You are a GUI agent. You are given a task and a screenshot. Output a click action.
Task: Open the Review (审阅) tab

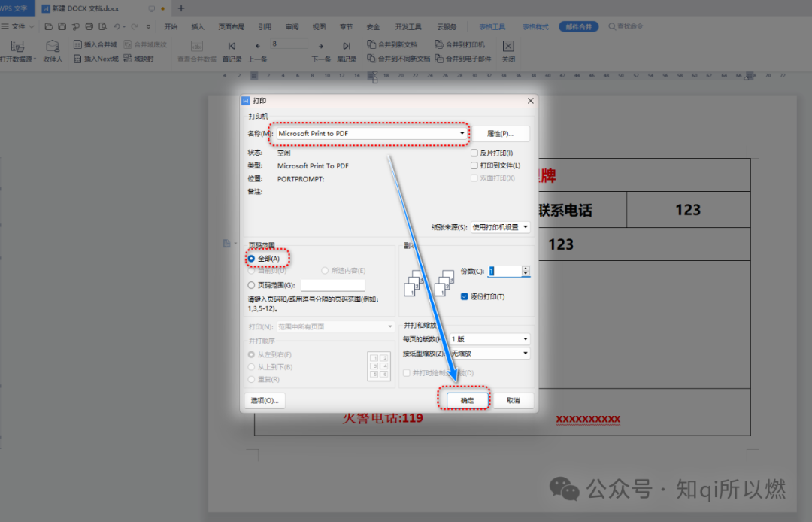point(292,26)
